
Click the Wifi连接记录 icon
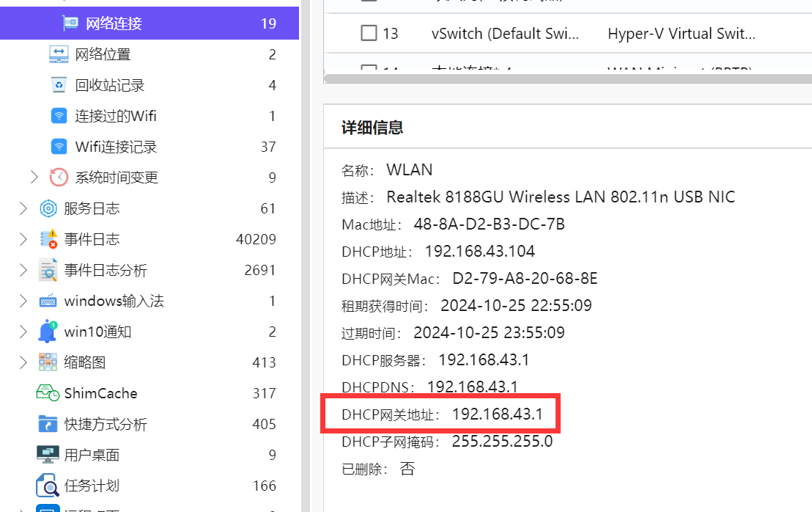click(59, 147)
